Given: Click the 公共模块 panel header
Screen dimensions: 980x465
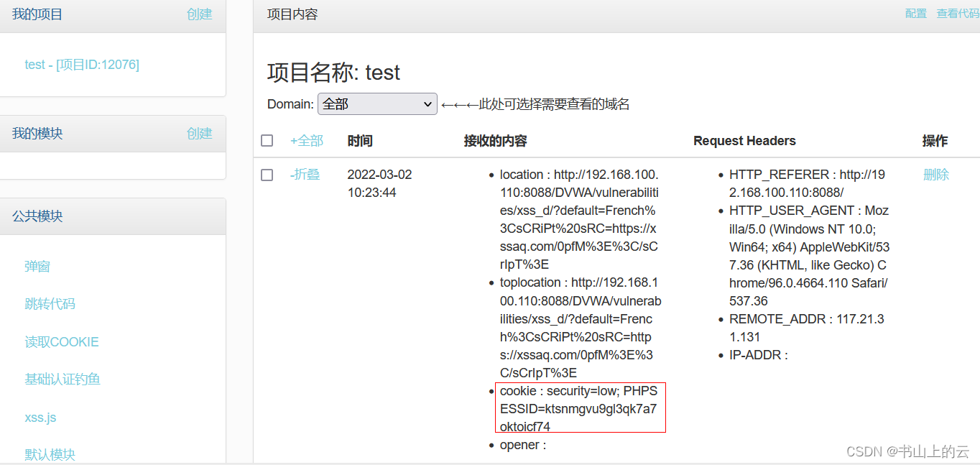Looking at the screenshot, I should tap(113, 216).
